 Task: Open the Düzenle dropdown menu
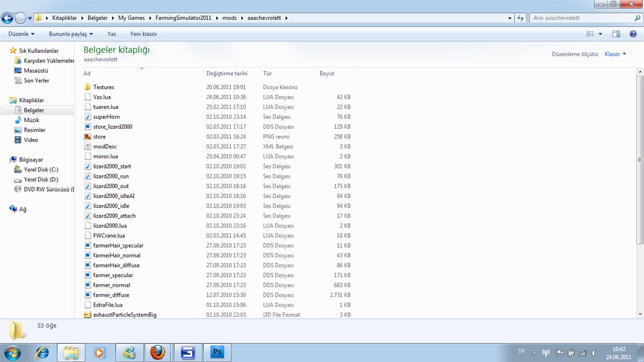click(21, 34)
